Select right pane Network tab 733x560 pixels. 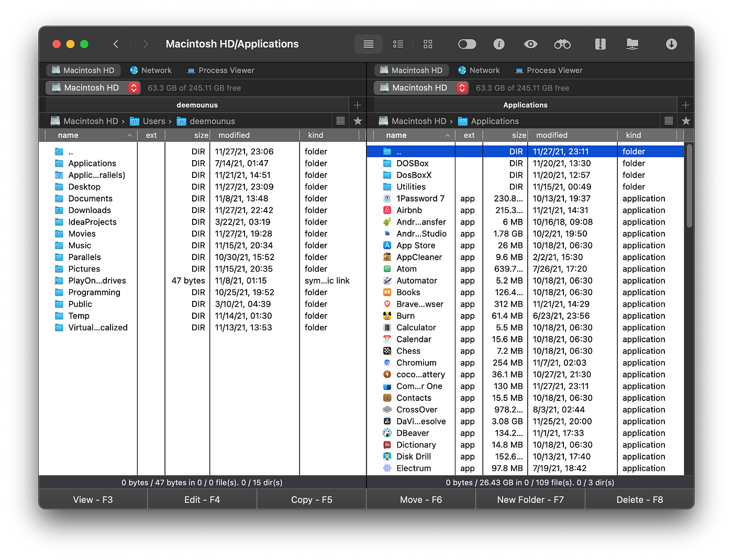pyautogui.click(x=479, y=70)
